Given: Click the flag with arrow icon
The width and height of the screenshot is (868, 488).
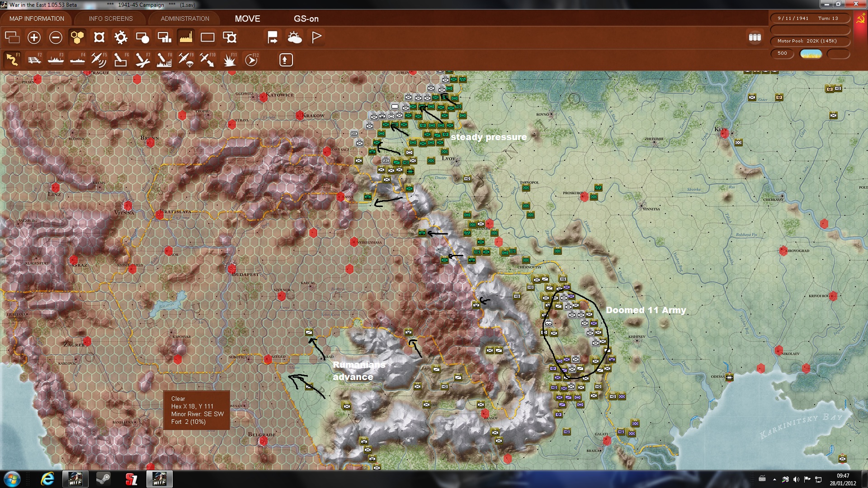Looking at the screenshot, I should pos(273,37).
